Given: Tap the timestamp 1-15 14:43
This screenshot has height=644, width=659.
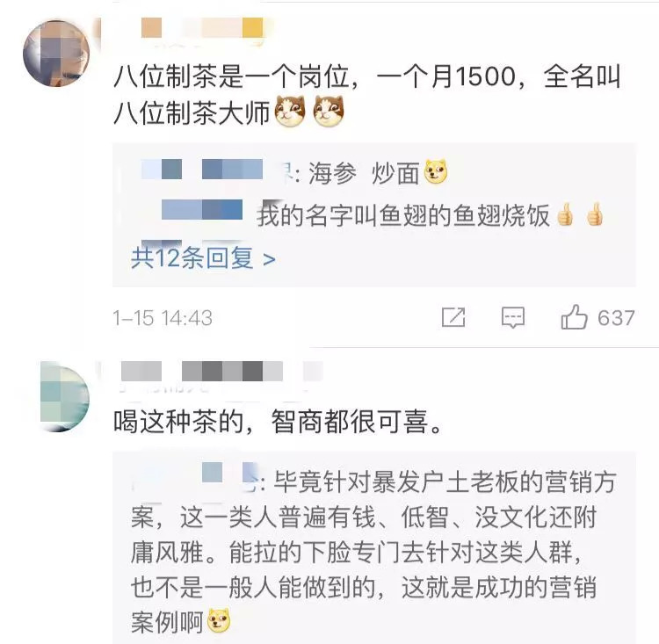Looking at the screenshot, I should point(163,318).
